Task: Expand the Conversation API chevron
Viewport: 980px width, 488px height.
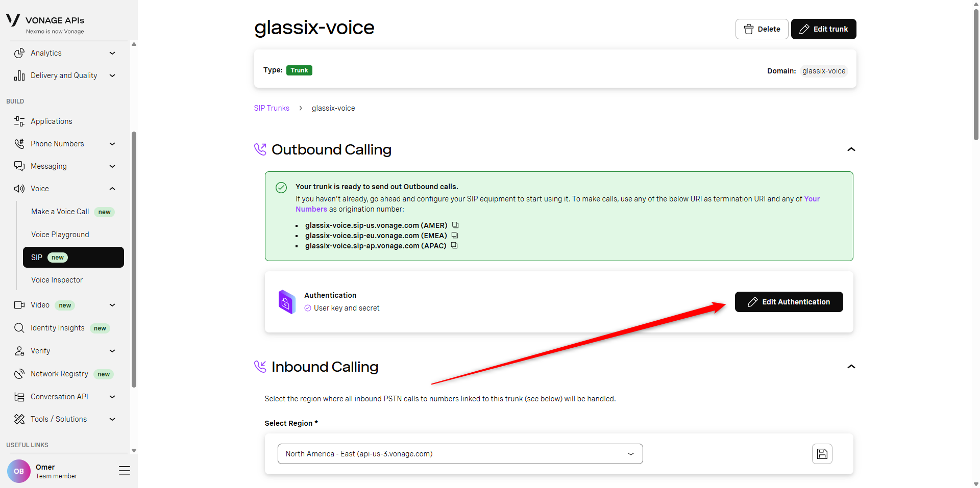Action: pyautogui.click(x=112, y=397)
